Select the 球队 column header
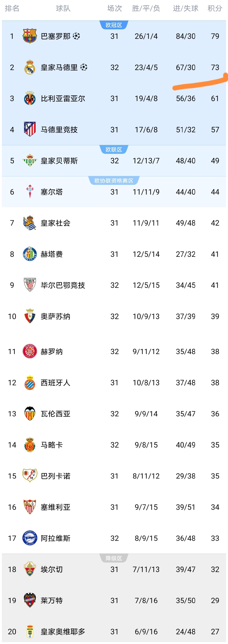Viewport: 228px width, 644px height. pos(63,8)
